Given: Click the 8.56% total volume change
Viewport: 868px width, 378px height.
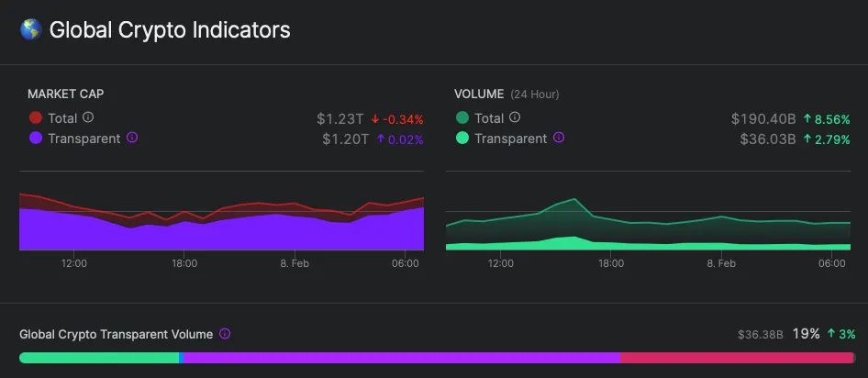Looking at the screenshot, I should [827, 119].
